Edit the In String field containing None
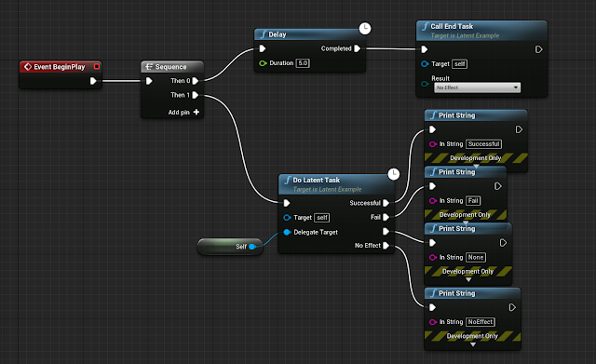 476,257
